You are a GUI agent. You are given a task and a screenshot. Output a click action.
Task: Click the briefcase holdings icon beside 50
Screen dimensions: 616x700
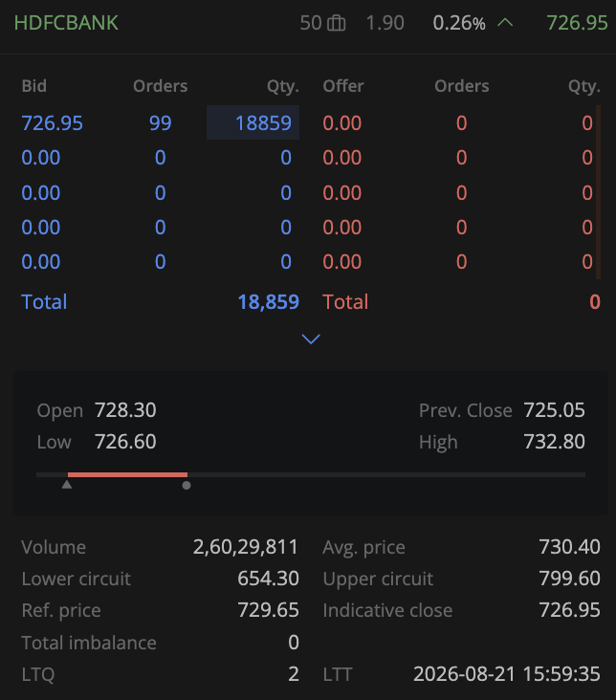pyautogui.click(x=337, y=23)
